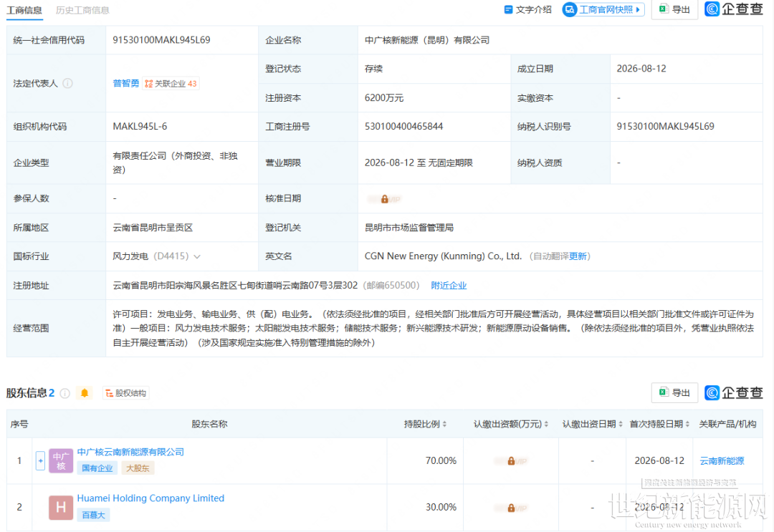
Task: Select 工商注册号 530100400465844 value
Action: click(403, 127)
